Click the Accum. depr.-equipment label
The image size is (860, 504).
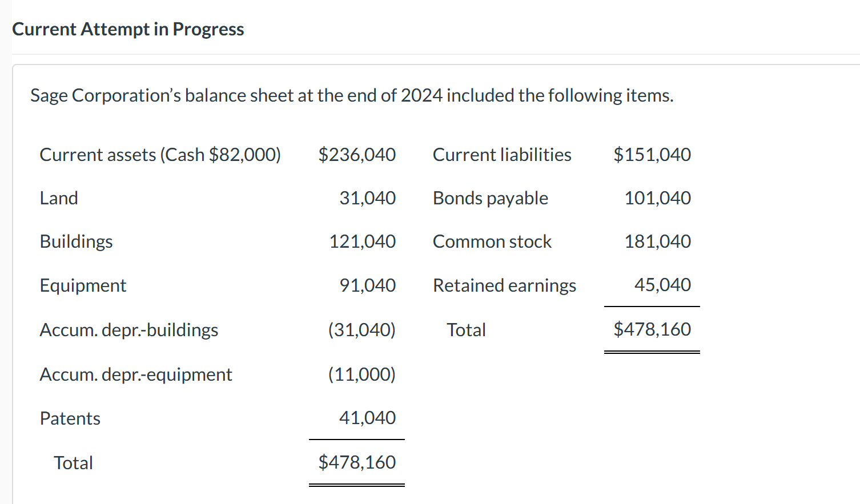point(136,374)
